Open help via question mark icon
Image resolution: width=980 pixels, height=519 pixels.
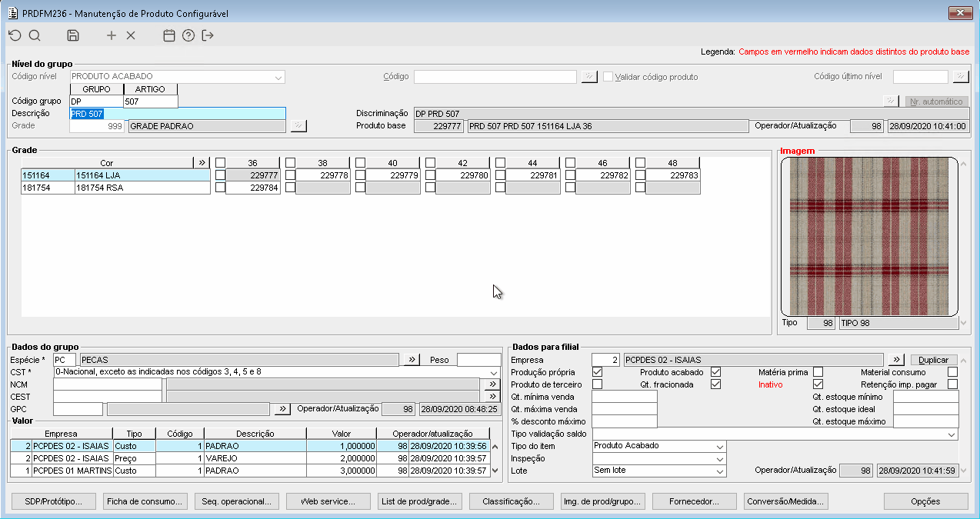coord(188,35)
